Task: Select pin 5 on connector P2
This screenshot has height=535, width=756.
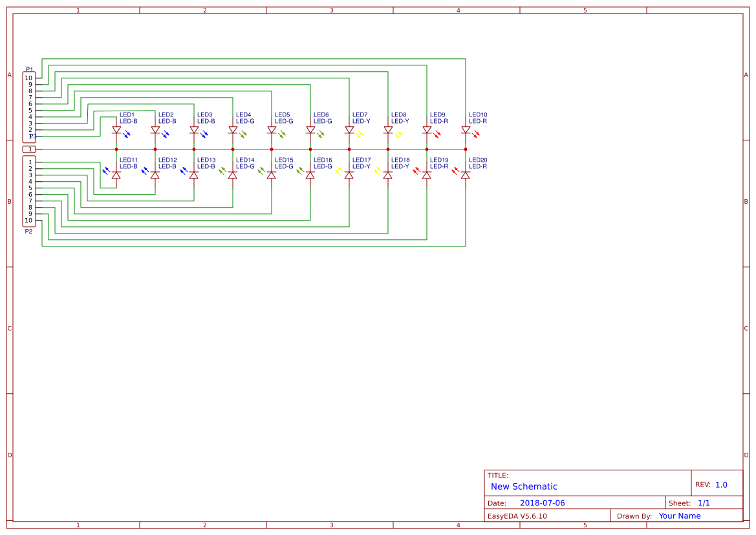Action: tap(30, 188)
